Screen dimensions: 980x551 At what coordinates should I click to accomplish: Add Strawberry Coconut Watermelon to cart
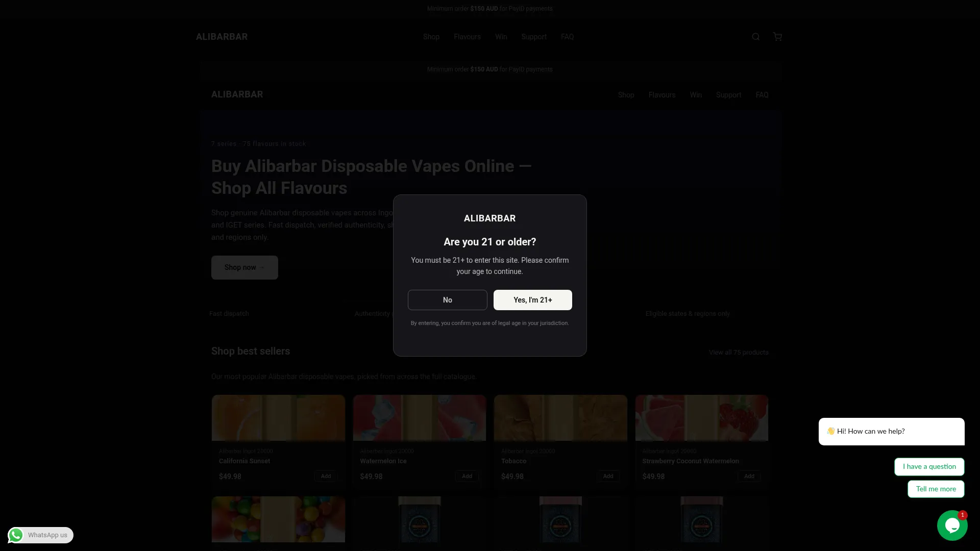749,476
